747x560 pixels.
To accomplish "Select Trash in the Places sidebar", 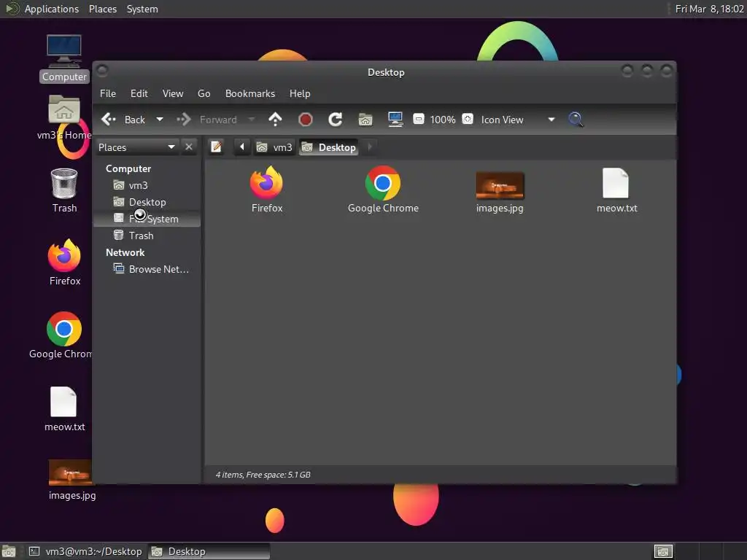I will (x=147, y=236).
